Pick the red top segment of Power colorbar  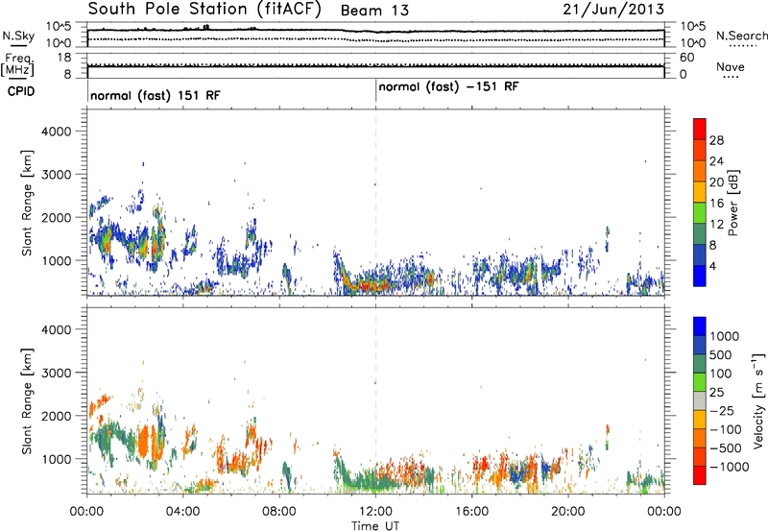click(x=700, y=130)
